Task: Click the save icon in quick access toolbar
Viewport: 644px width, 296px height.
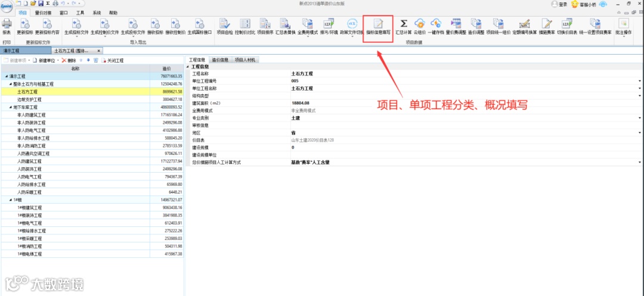Action: 41,4
